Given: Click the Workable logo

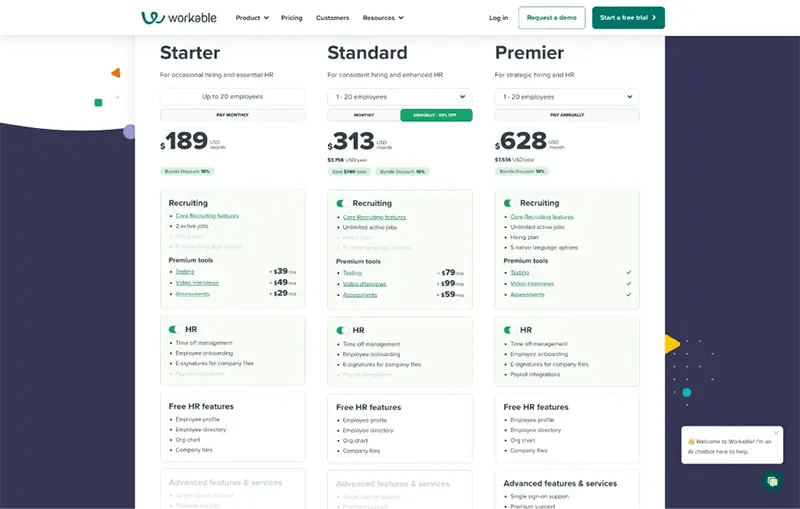Looking at the screenshot, I should point(179,18).
